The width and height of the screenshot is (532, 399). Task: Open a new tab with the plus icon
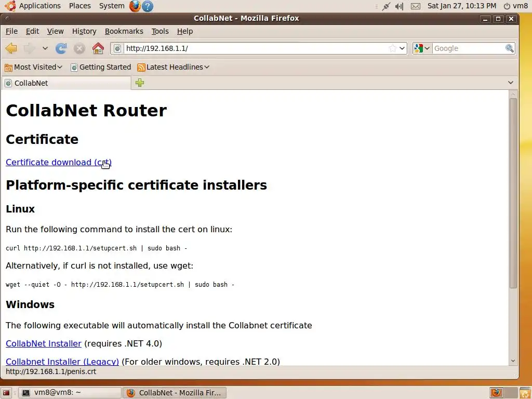[140, 83]
